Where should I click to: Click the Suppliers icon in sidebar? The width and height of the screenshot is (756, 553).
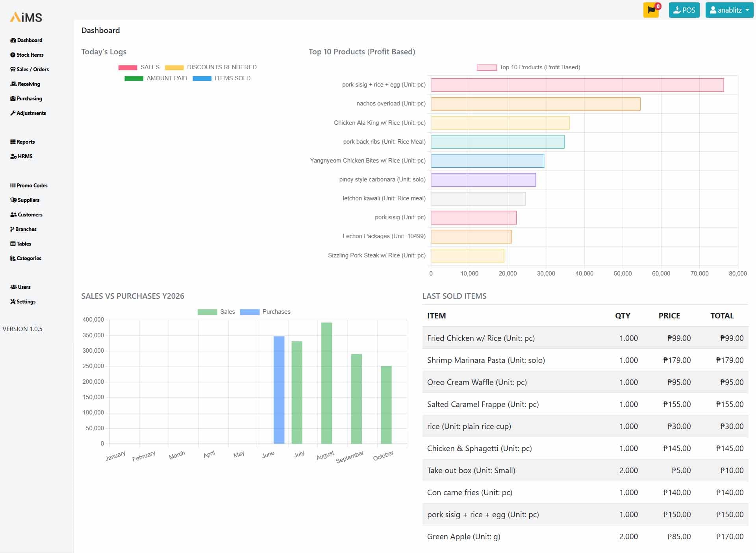(13, 200)
